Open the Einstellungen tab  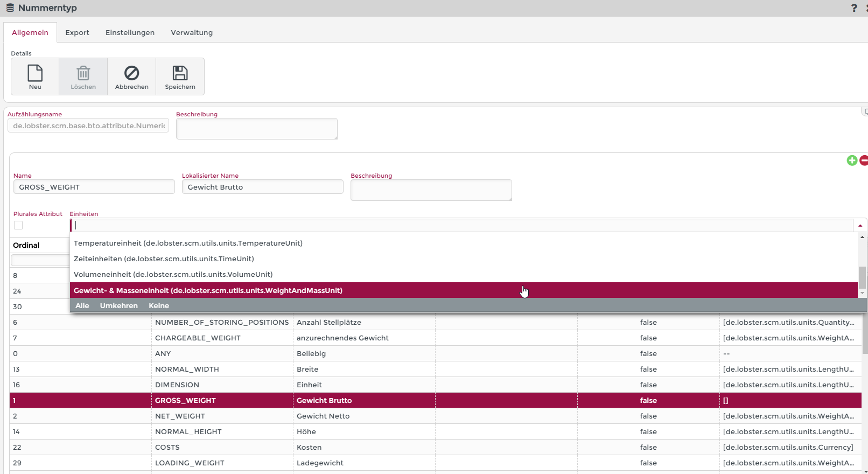pyautogui.click(x=130, y=32)
